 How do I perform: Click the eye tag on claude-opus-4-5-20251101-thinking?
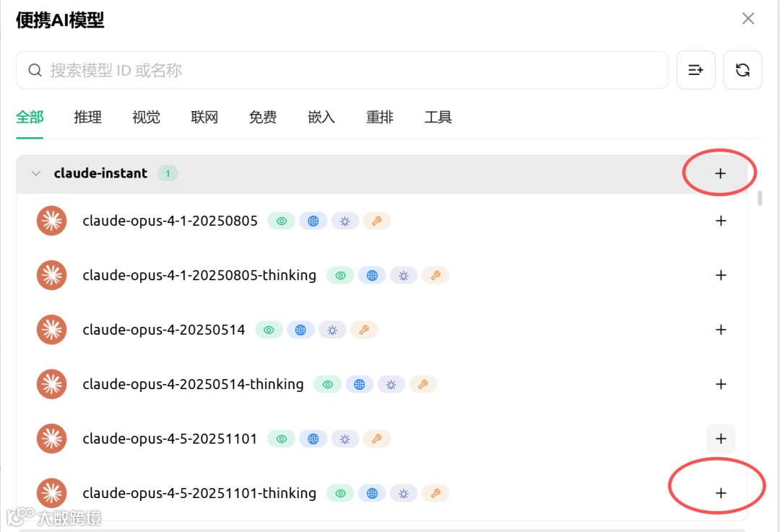click(x=340, y=493)
